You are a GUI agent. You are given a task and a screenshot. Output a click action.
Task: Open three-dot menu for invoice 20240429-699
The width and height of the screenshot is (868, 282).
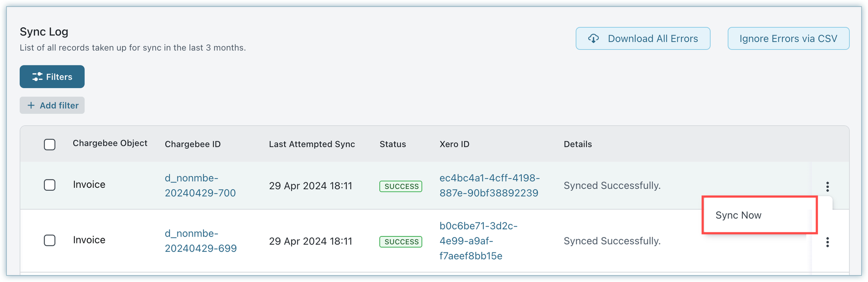pos(827,242)
